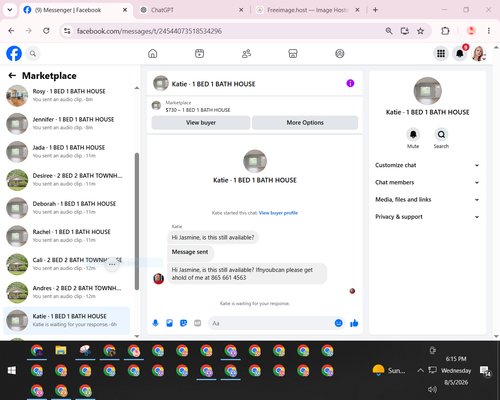Open Jada - 1 BED 1 BATH HOUSE chat

coord(68,152)
